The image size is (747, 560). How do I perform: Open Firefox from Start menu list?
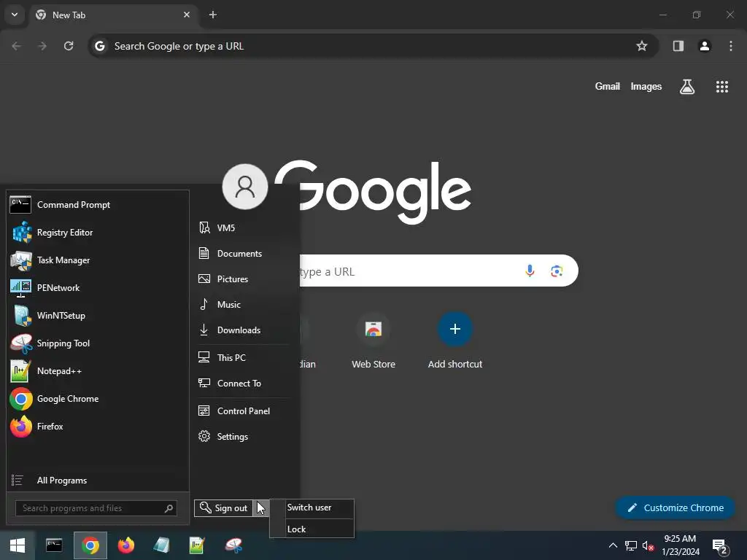[98, 426]
